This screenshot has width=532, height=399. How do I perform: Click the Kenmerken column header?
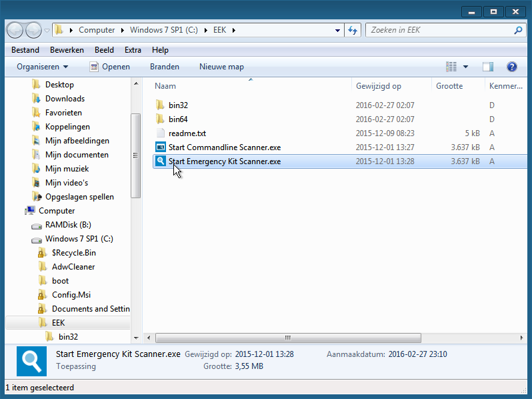click(x=505, y=86)
